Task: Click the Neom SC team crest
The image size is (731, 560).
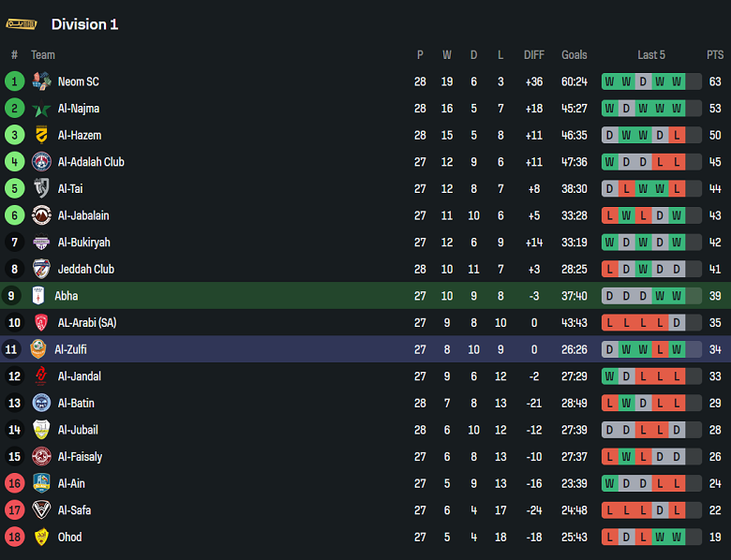Action: pyautogui.click(x=41, y=81)
